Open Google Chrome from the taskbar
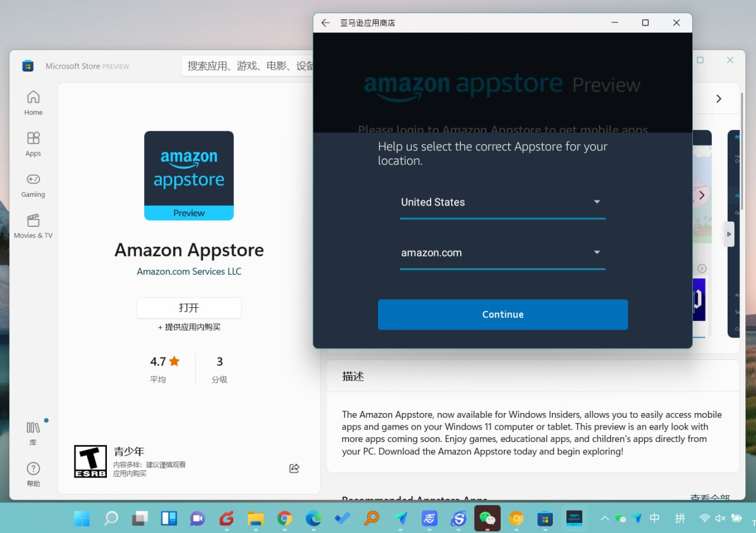This screenshot has width=756, height=533. [x=285, y=519]
